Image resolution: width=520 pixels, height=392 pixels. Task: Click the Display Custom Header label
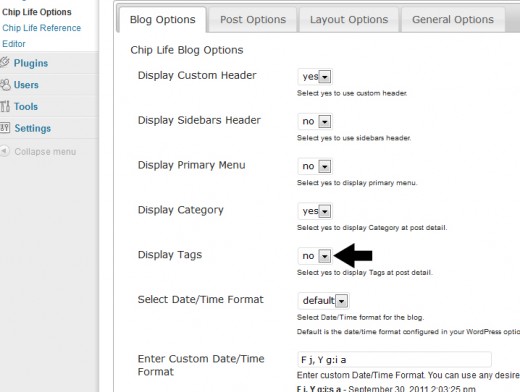coord(197,76)
